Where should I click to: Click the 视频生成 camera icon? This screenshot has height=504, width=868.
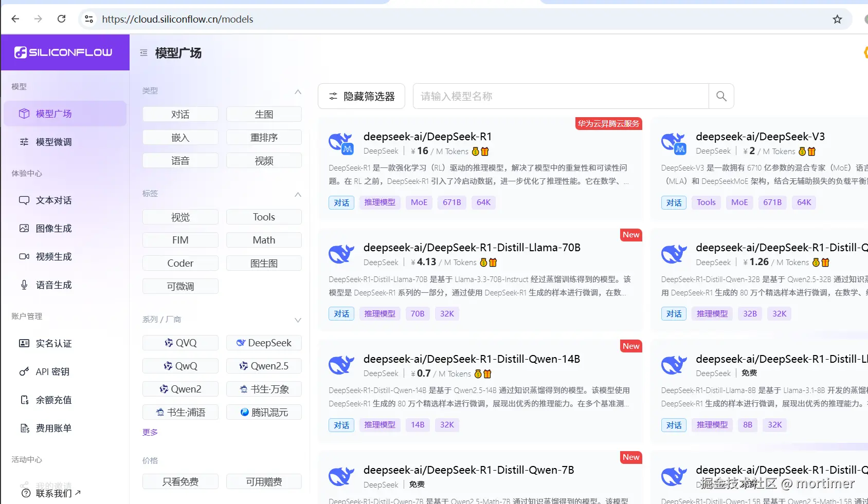(24, 256)
